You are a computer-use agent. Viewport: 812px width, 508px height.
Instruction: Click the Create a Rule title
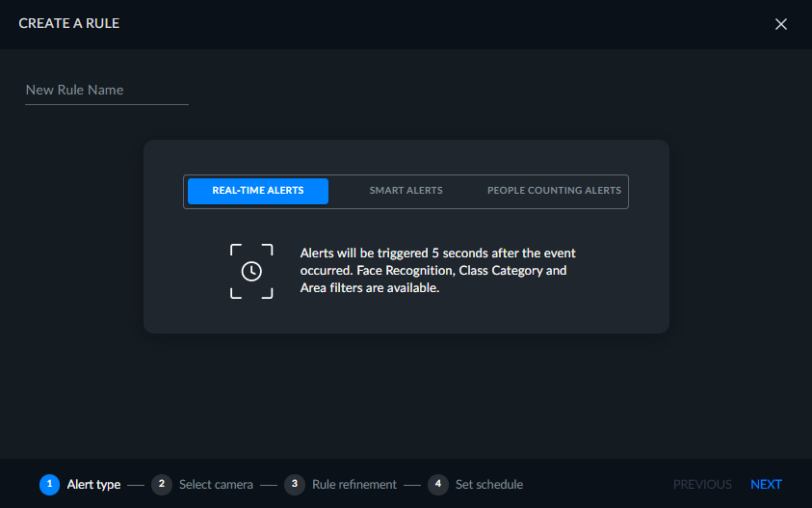point(69,23)
